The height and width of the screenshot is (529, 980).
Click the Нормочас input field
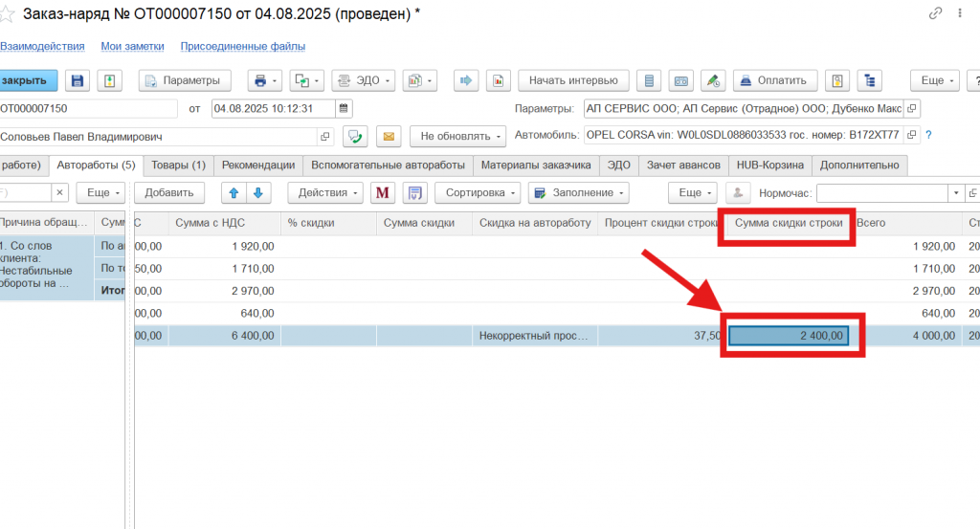click(880, 192)
